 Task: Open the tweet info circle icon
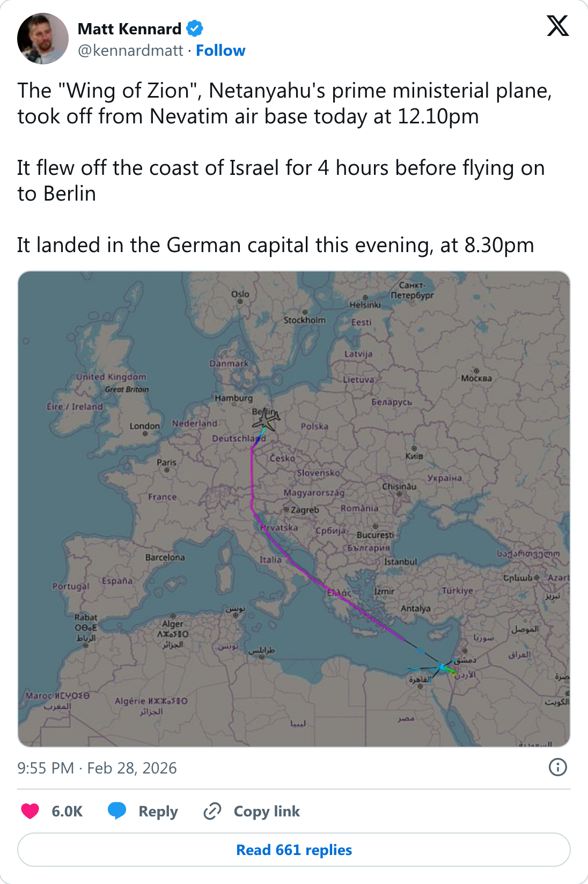pos(557,767)
